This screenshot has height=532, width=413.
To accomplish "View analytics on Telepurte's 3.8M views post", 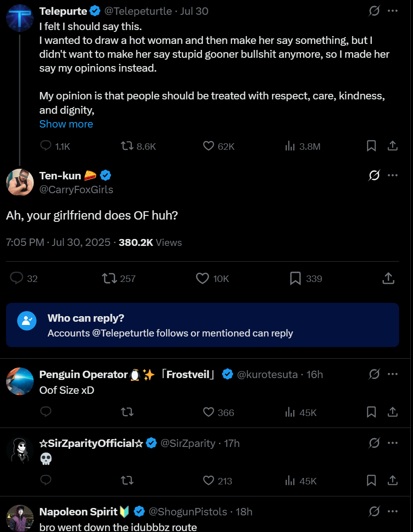I will click(x=290, y=146).
